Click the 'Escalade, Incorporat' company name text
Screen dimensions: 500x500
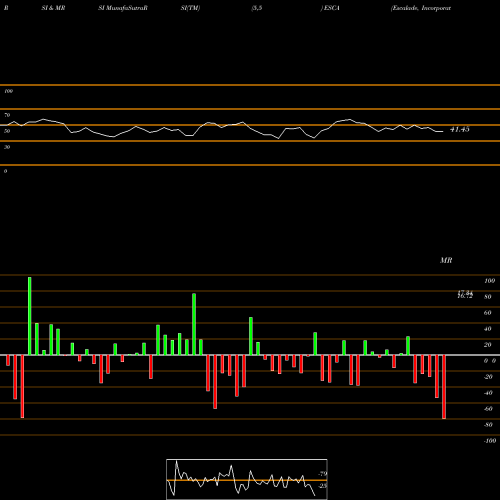[x=421, y=8]
